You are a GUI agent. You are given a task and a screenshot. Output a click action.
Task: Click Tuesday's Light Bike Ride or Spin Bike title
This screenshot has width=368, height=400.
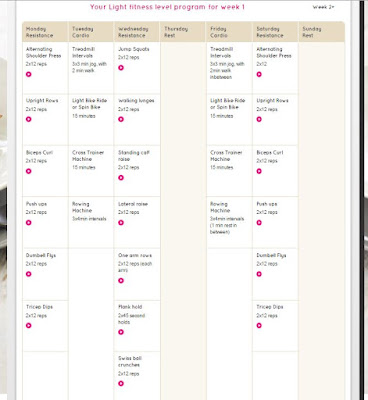pyautogui.click(x=89, y=104)
